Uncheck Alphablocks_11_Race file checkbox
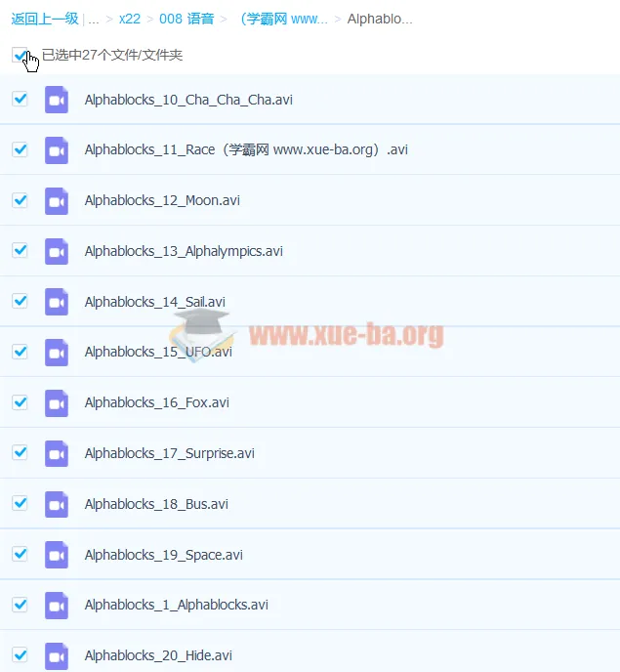620x672 pixels. (20, 149)
